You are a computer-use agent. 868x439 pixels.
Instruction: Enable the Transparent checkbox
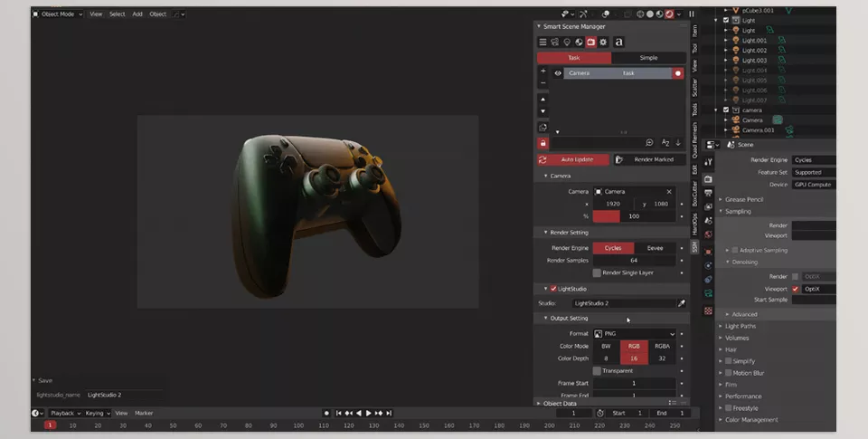click(x=597, y=371)
